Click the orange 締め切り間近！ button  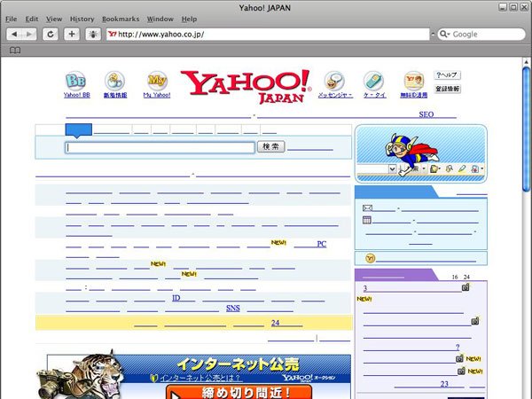coord(239,392)
